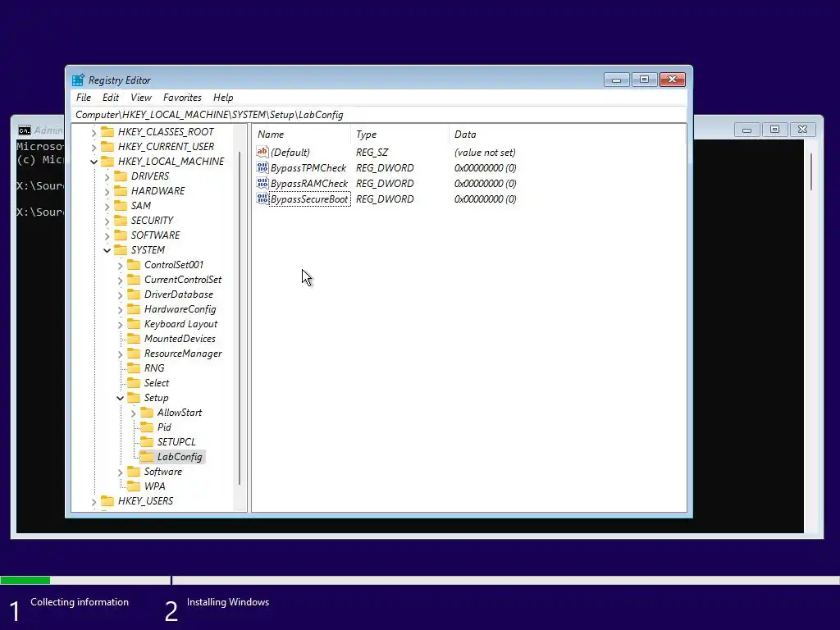Click the registry tree vertical scrollbar
840x630 pixels.
pos(240,317)
